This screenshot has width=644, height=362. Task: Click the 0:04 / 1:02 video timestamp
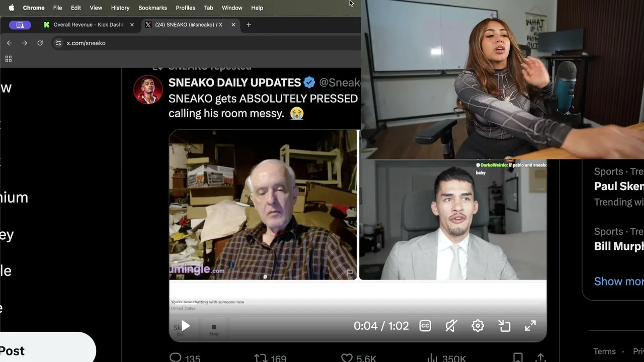[x=381, y=326]
